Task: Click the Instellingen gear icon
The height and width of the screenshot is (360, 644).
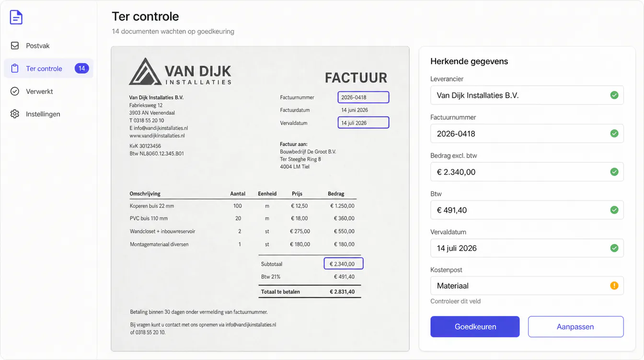Action: tap(15, 114)
